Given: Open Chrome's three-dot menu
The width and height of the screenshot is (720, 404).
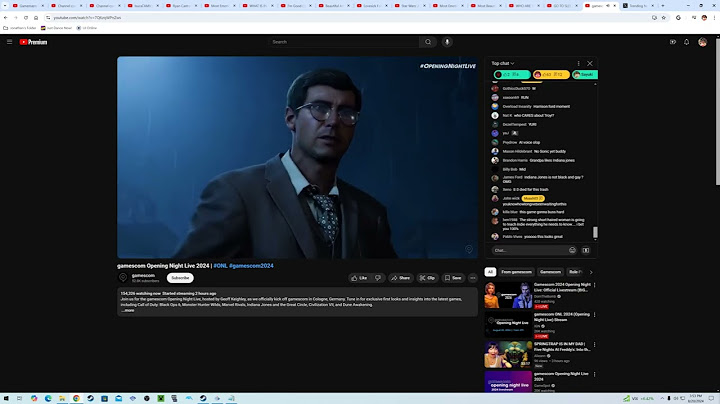Looking at the screenshot, I should (x=714, y=17).
